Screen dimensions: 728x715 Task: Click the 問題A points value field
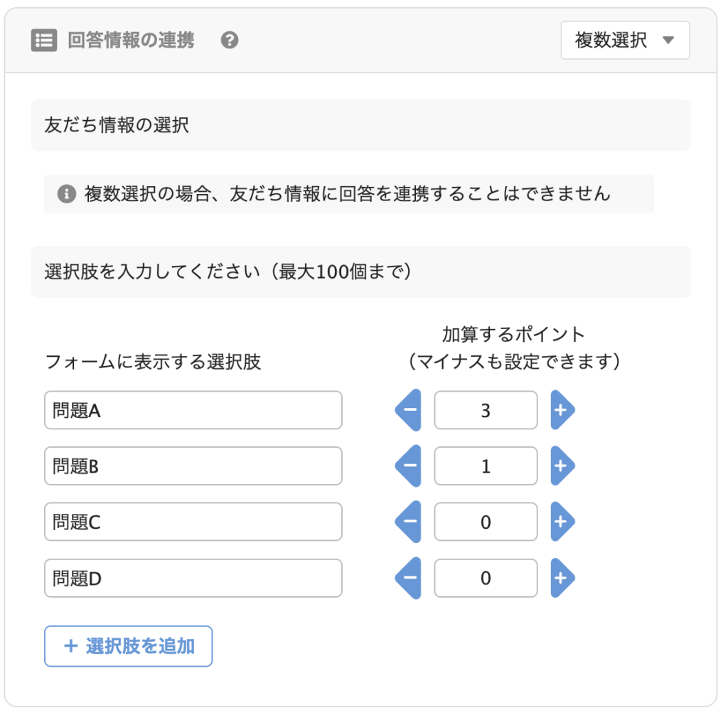[486, 410]
